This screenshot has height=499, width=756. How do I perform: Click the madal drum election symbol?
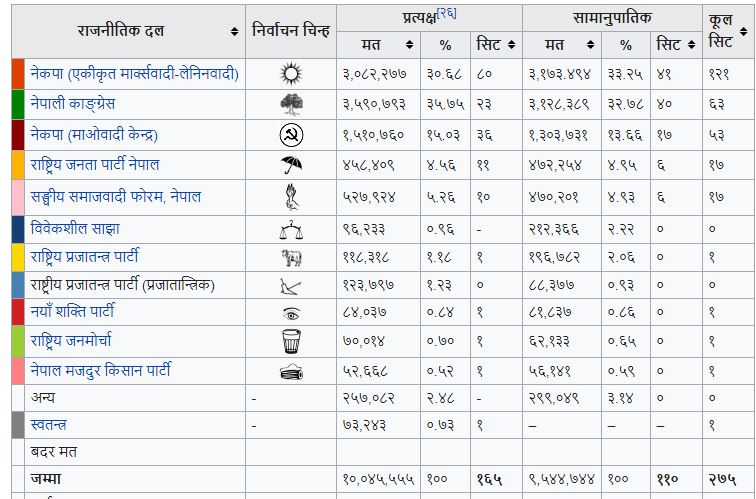pyautogui.click(x=291, y=372)
